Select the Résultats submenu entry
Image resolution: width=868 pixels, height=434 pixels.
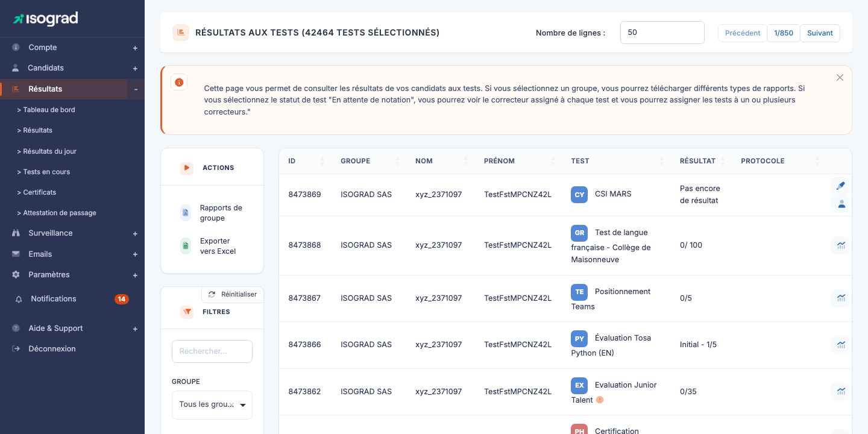(x=35, y=130)
